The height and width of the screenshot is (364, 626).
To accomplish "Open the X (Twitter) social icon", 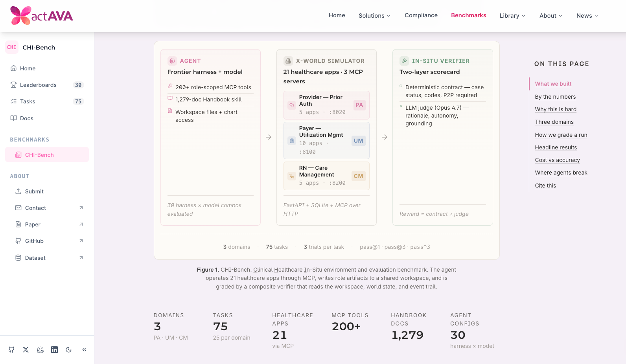I will pos(26,350).
